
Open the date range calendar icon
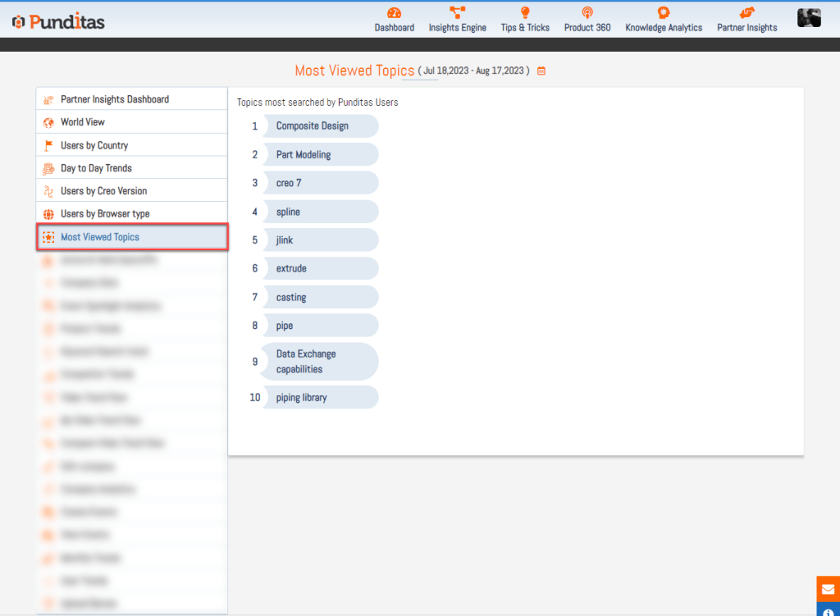(x=541, y=71)
